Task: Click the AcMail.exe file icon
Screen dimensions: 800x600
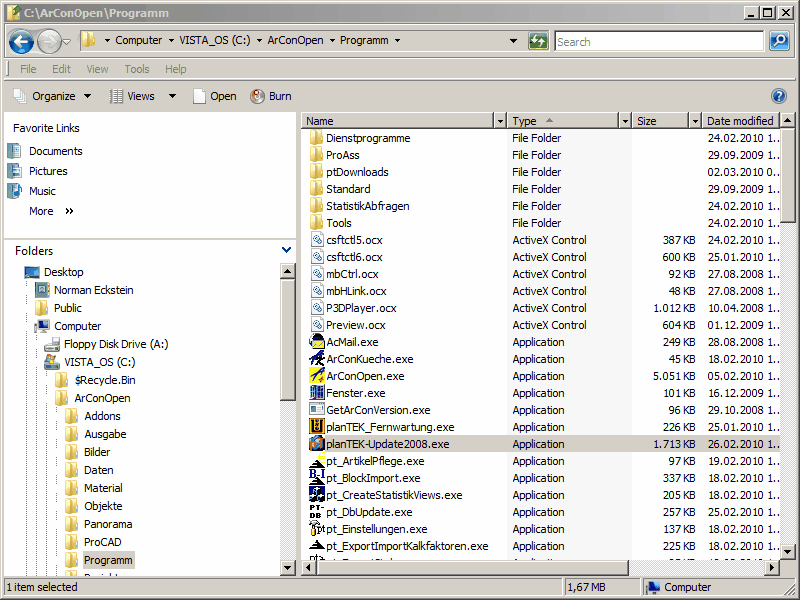Action: [317, 342]
